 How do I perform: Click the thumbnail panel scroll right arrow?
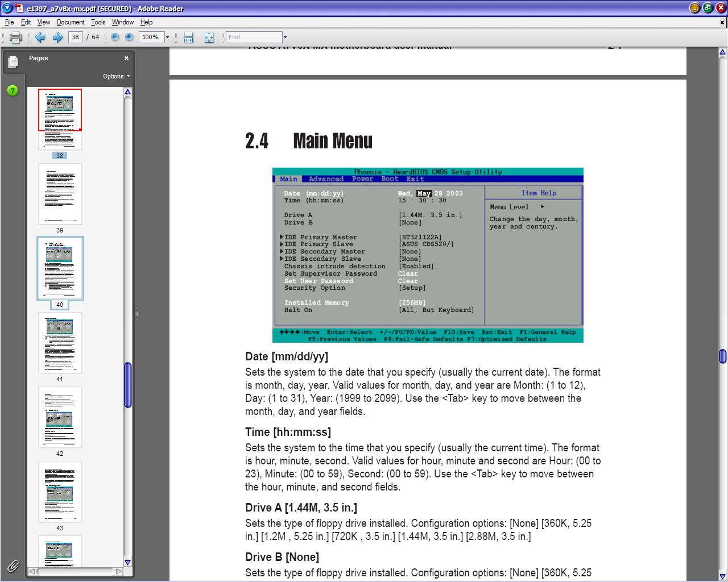point(118,571)
